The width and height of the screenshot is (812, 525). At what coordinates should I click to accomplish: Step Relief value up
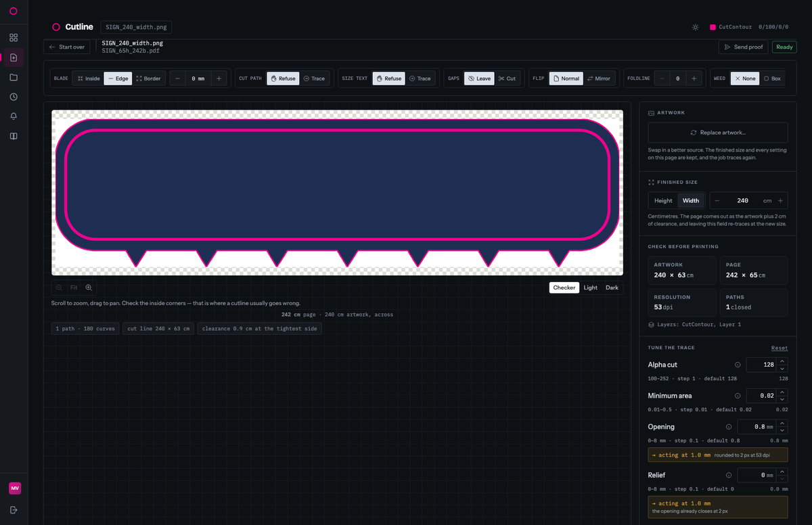coord(783,472)
